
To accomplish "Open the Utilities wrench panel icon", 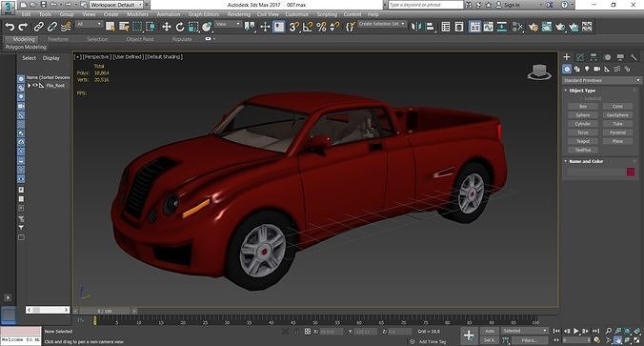I will (x=634, y=57).
